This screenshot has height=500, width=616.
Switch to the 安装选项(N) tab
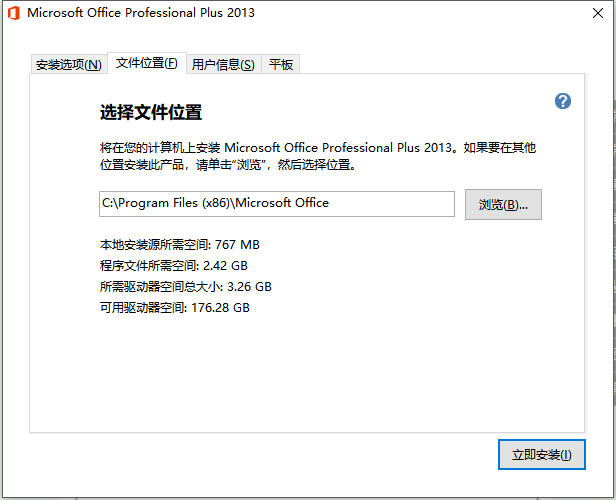click(68, 65)
